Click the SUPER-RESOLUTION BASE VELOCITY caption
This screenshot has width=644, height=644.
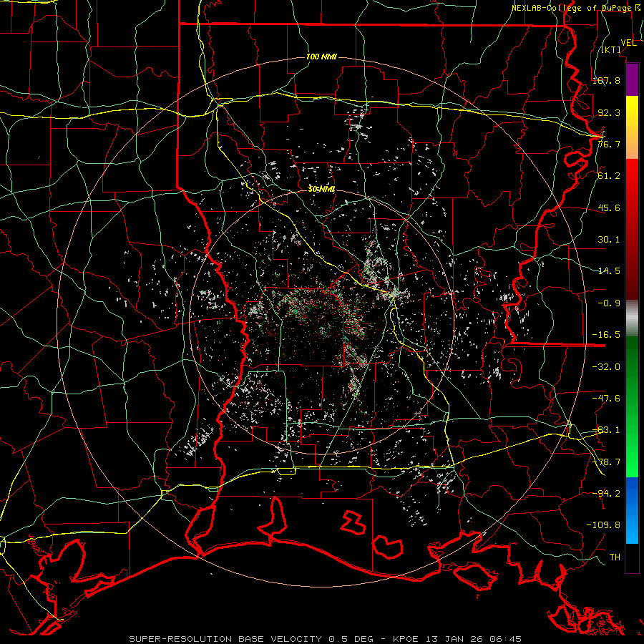(x=326, y=639)
